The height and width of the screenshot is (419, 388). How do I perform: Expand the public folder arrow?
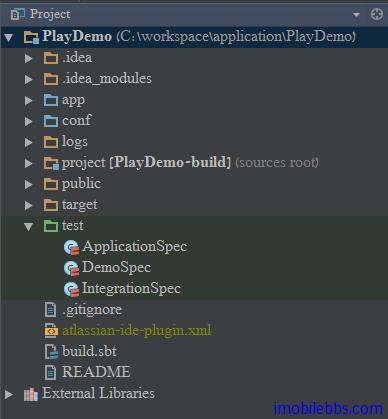pyautogui.click(x=29, y=184)
